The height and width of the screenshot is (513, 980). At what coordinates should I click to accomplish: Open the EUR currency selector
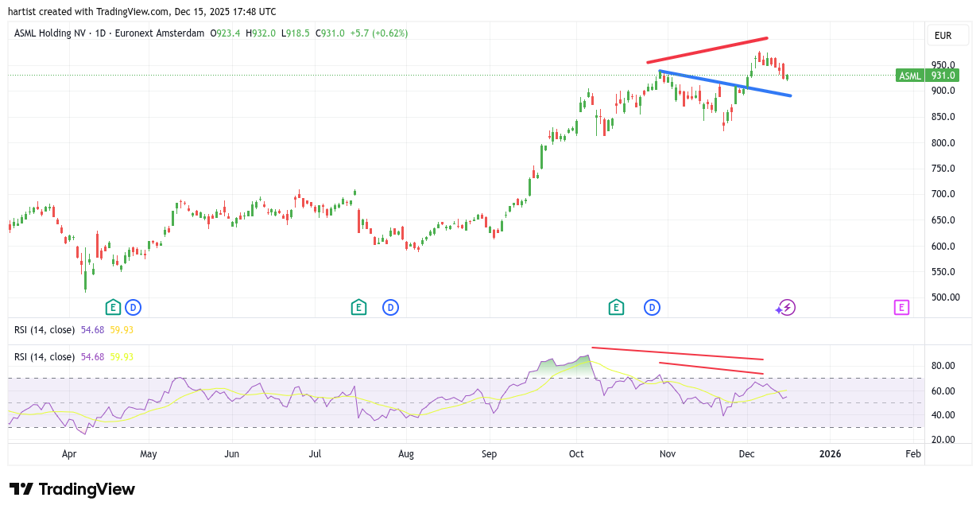coord(947,35)
